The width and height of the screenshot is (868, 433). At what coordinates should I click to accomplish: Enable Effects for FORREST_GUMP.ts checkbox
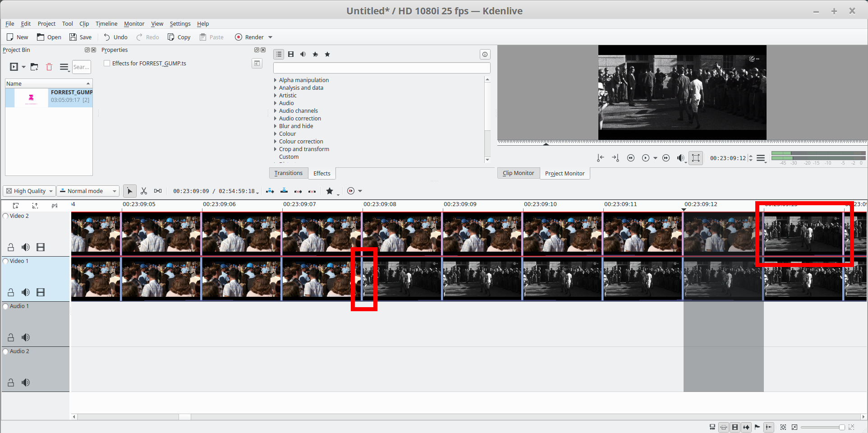point(107,63)
